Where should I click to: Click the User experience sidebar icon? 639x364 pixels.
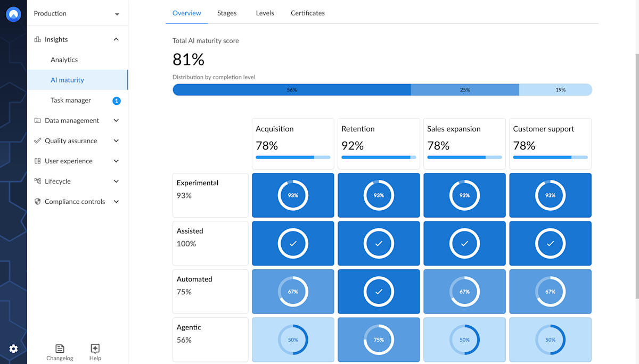[36, 161]
